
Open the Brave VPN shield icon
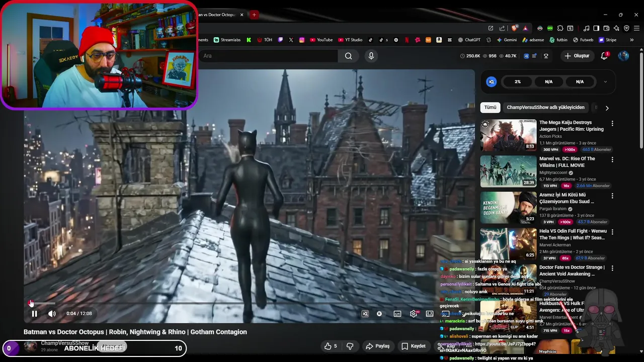click(626, 28)
